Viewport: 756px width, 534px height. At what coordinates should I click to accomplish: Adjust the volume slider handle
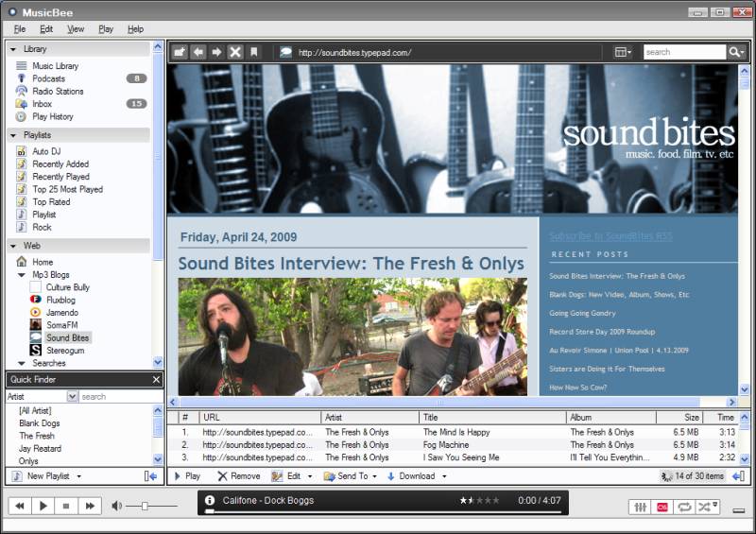[145, 506]
